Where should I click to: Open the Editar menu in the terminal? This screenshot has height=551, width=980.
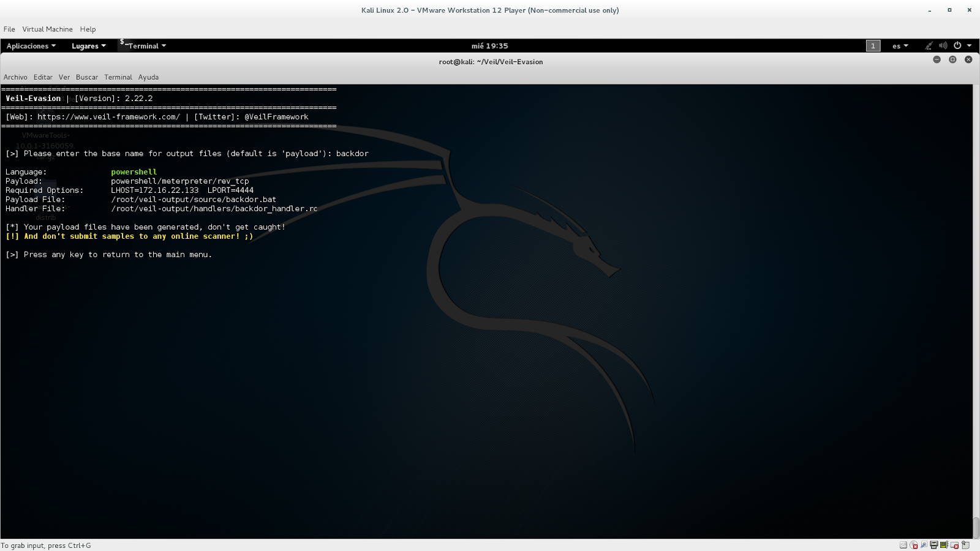coord(43,77)
